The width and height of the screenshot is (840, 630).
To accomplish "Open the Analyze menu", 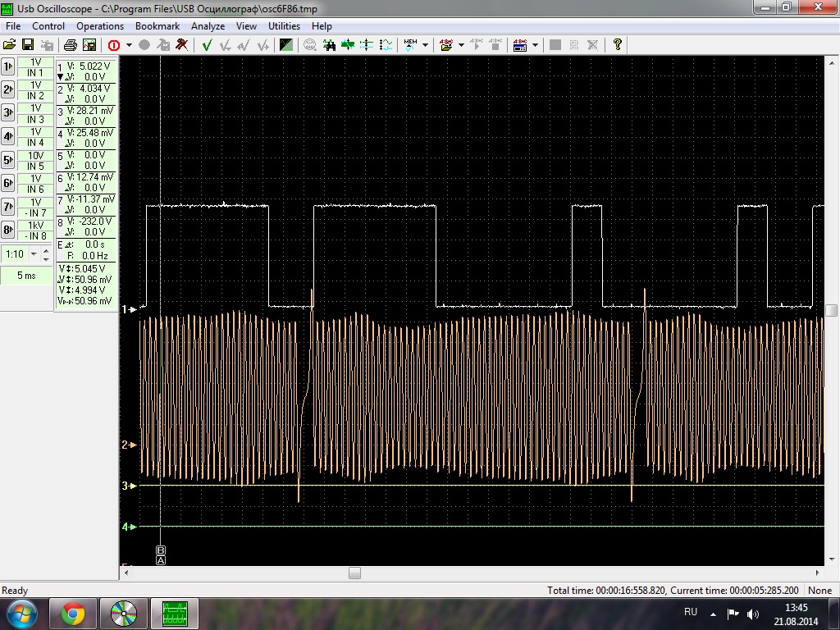I will [208, 25].
